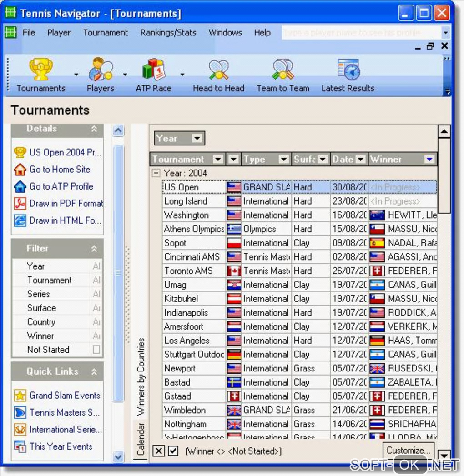Viewport: 464px width, 476px height.
Task: Follow the Draw in PDF Format link
Action: coord(66,203)
